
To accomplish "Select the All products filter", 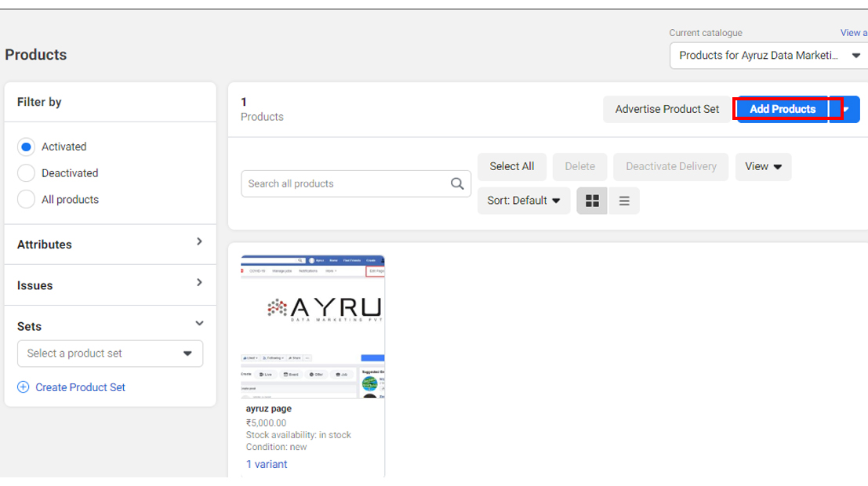I will 26,199.
